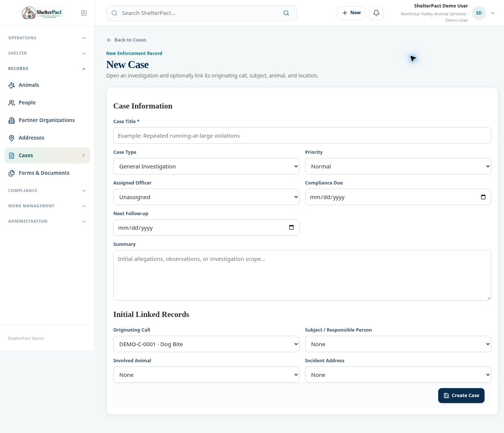Click the New button in header
The height and width of the screenshot is (433, 504).
click(x=351, y=13)
